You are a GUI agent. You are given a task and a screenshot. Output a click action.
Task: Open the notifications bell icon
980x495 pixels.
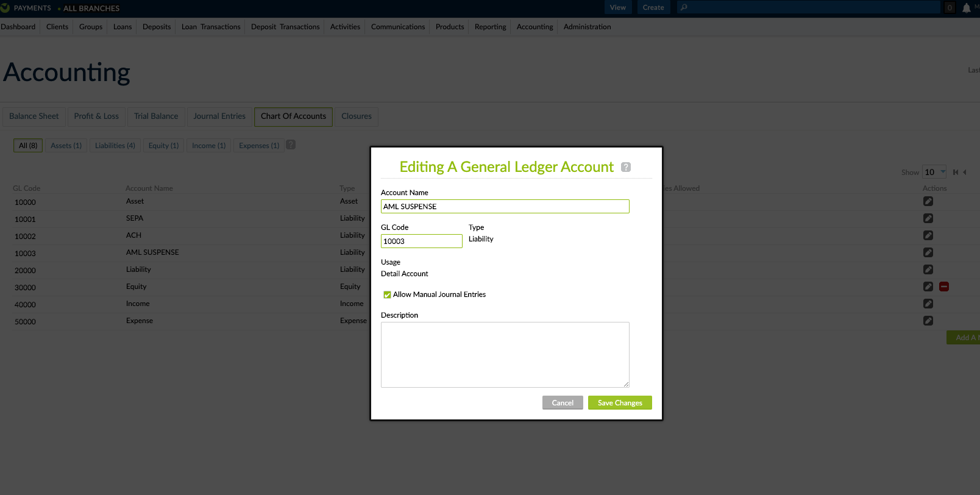click(x=966, y=8)
